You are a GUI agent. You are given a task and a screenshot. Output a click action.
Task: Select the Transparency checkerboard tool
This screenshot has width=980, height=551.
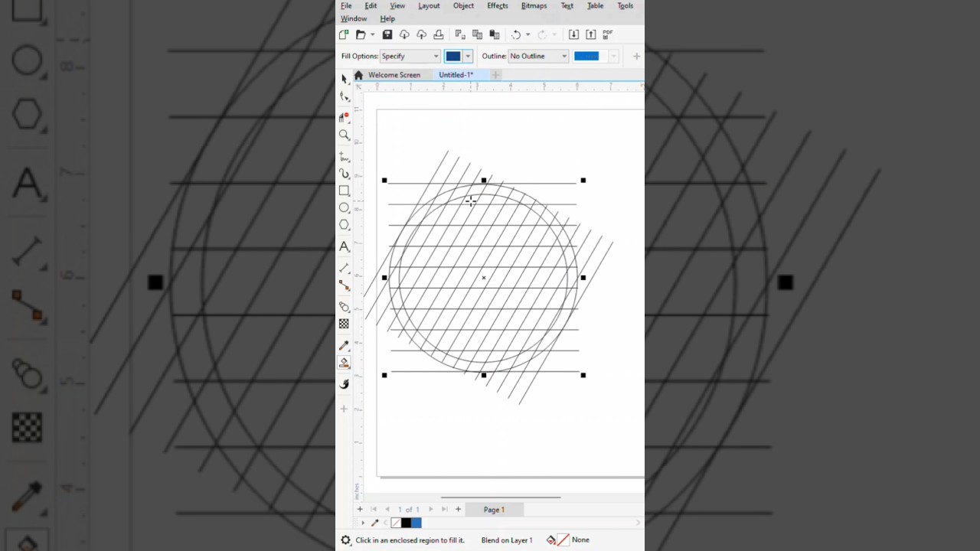pos(344,324)
